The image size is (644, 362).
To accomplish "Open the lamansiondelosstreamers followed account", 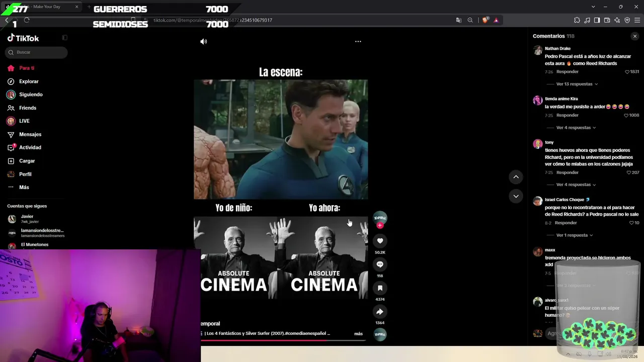I will (35, 233).
